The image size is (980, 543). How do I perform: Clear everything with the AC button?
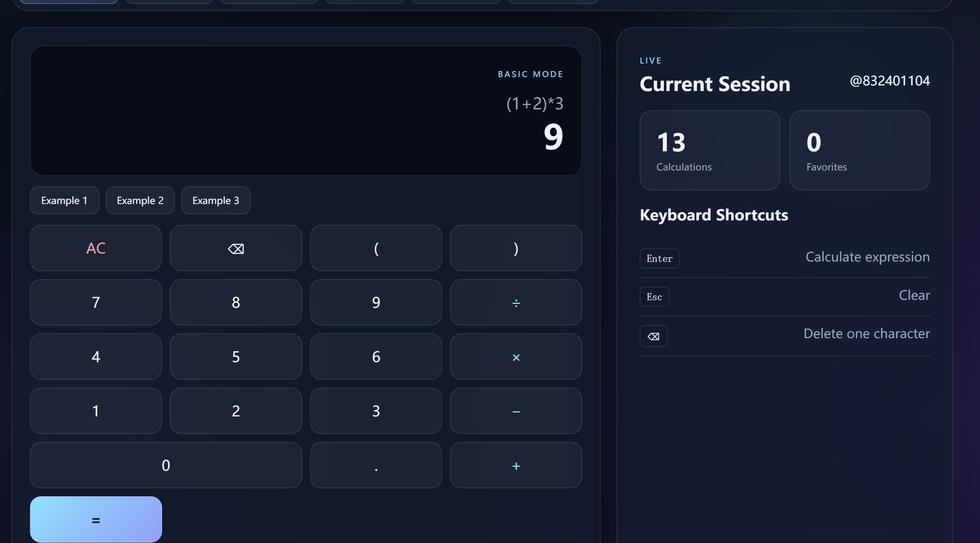[96, 248]
